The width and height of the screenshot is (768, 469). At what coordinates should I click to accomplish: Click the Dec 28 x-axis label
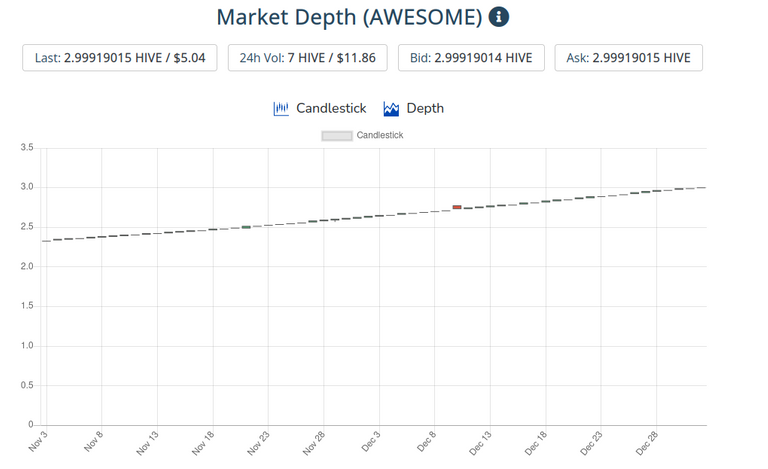pyautogui.click(x=647, y=443)
